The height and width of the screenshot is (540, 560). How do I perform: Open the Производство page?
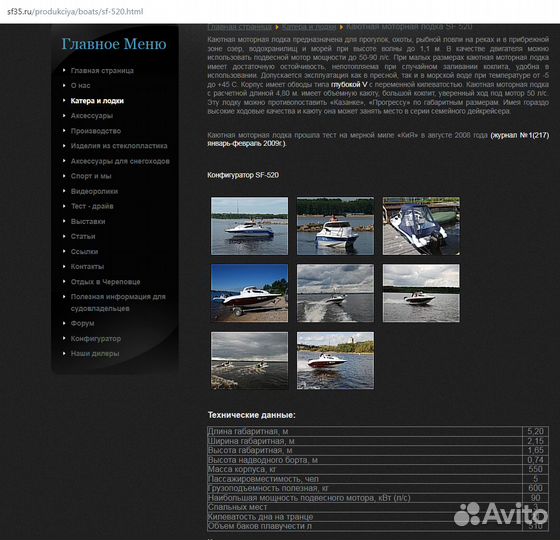click(95, 131)
